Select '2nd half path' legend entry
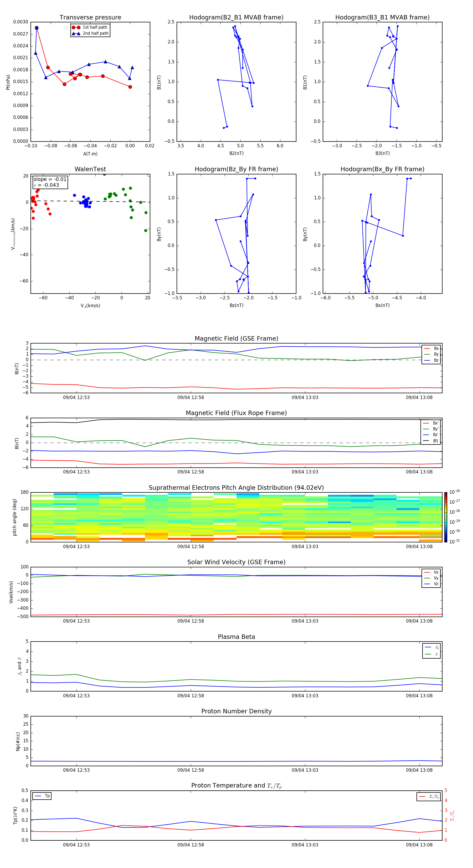 coord(90,33)
